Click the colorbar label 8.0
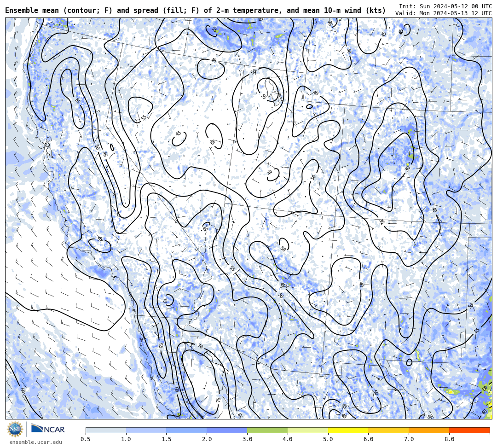Screen dimensions: 497x448 [x=450, y=439]
